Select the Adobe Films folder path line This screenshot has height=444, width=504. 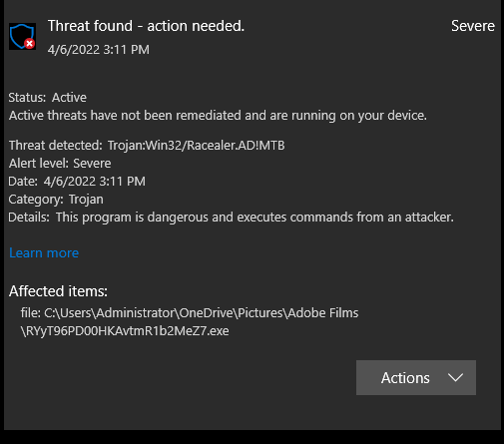point(190,313)
